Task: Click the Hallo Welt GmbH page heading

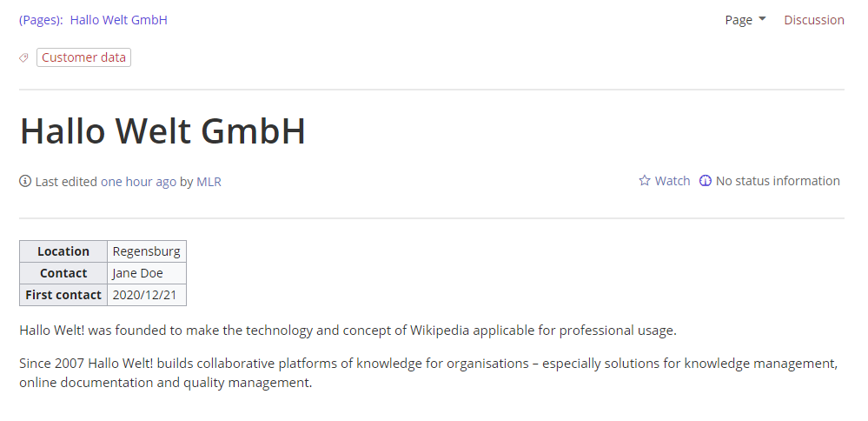Action: click(162, 131)
